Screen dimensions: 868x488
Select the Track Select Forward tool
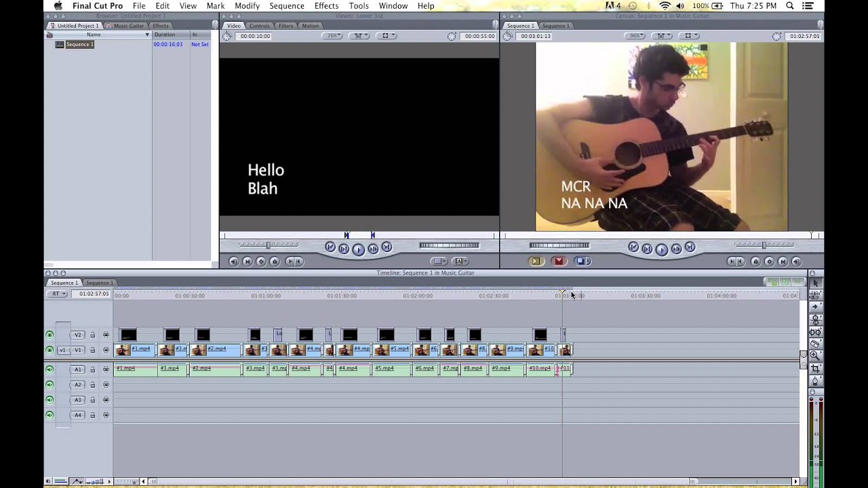coord(816,307)
